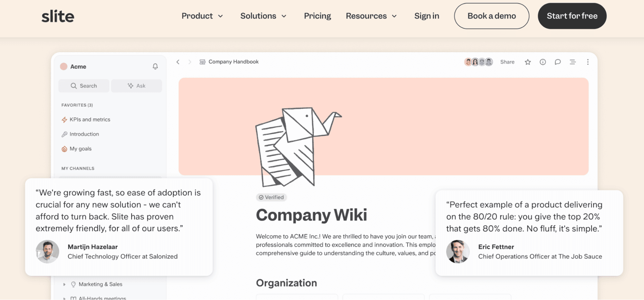Open document info via the info icon
The width and height of the screenshot is (644, 300).
[x=543, y=62]
